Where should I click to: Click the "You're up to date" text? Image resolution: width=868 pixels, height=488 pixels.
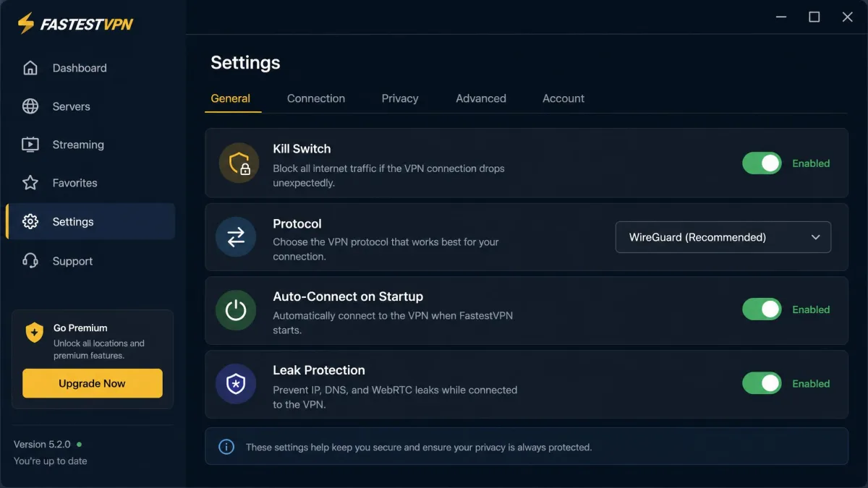tap(51, 461)
